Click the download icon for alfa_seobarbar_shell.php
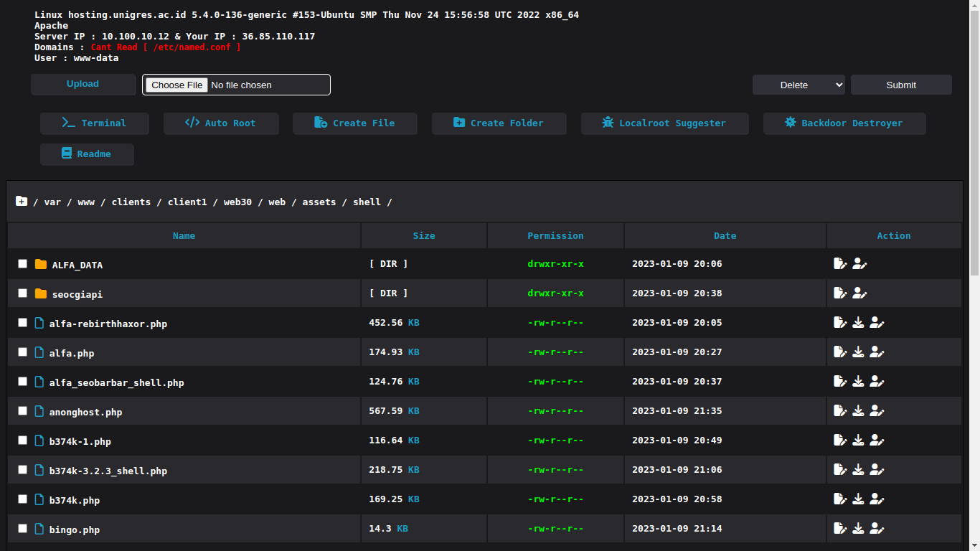980x551 pixels. 858,382
